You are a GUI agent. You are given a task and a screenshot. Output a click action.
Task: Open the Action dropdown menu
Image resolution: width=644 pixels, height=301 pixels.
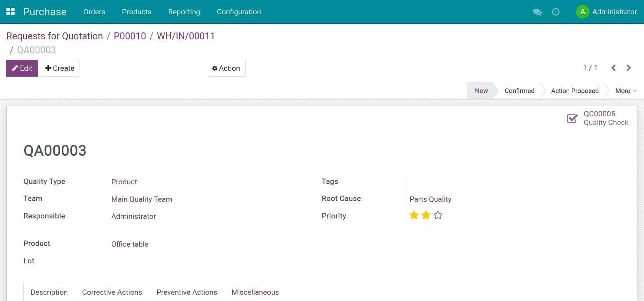tap(226, 68)
